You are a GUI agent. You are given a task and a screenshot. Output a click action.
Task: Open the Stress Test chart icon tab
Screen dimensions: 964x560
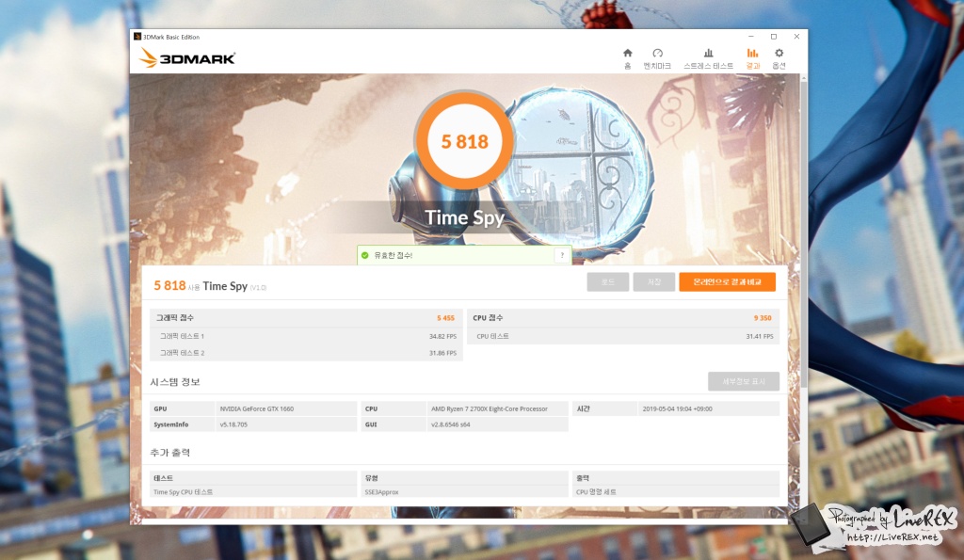coord(708,54)
